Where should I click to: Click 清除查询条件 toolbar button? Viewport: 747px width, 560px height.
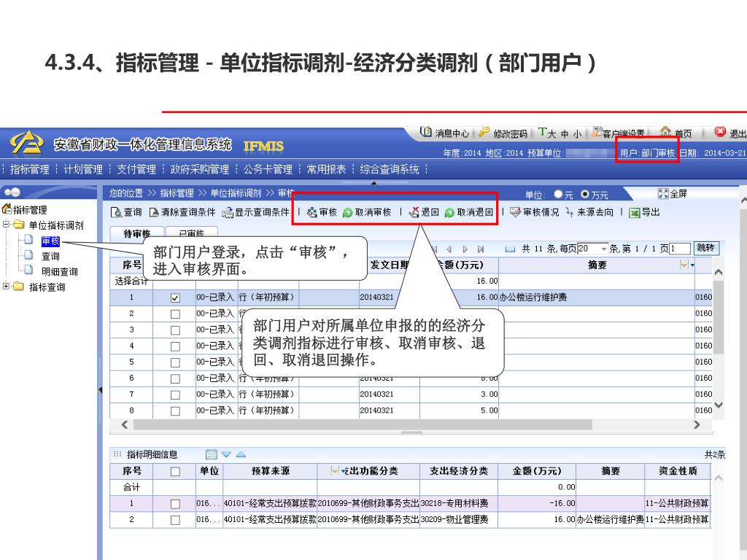pos(182,212)
